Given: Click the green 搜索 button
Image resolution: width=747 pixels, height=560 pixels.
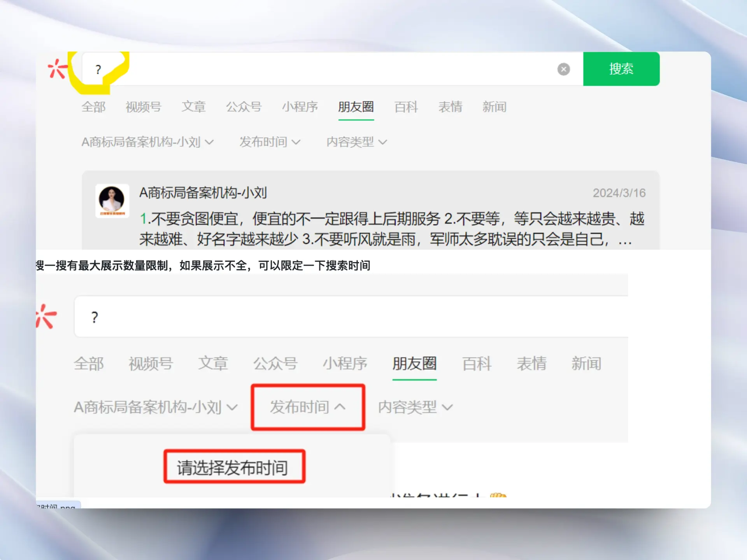Looking at the screenshot, I should coord(621,69).
